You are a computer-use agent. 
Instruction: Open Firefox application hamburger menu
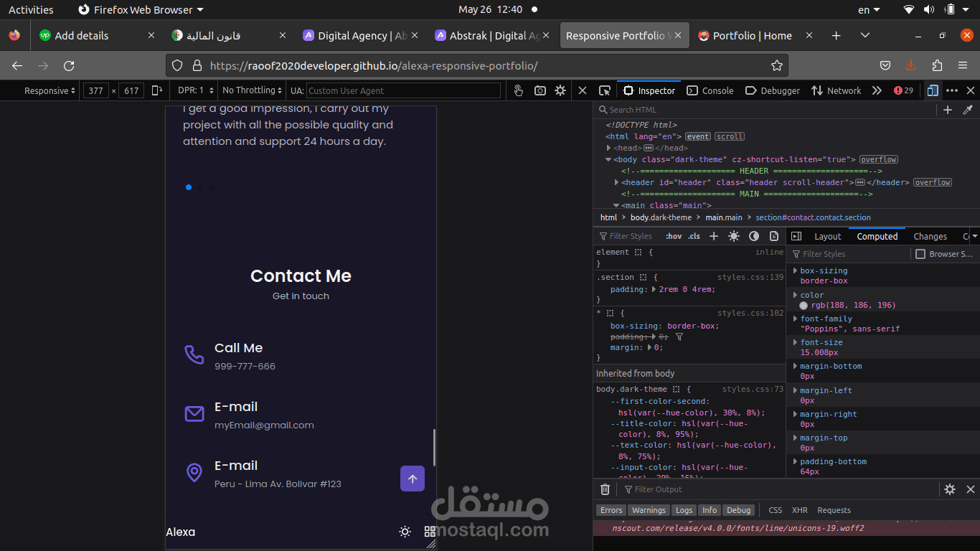coord(963,66)
